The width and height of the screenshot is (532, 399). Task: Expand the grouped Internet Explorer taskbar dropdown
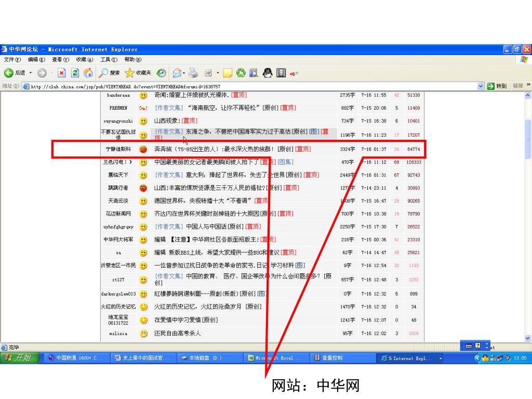[441, 358]
